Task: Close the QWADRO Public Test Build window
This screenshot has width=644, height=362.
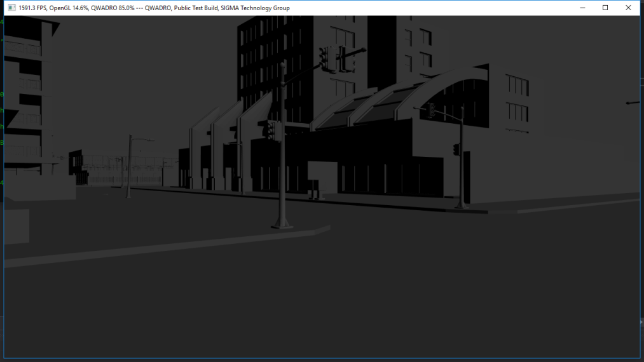Action: 628,8
